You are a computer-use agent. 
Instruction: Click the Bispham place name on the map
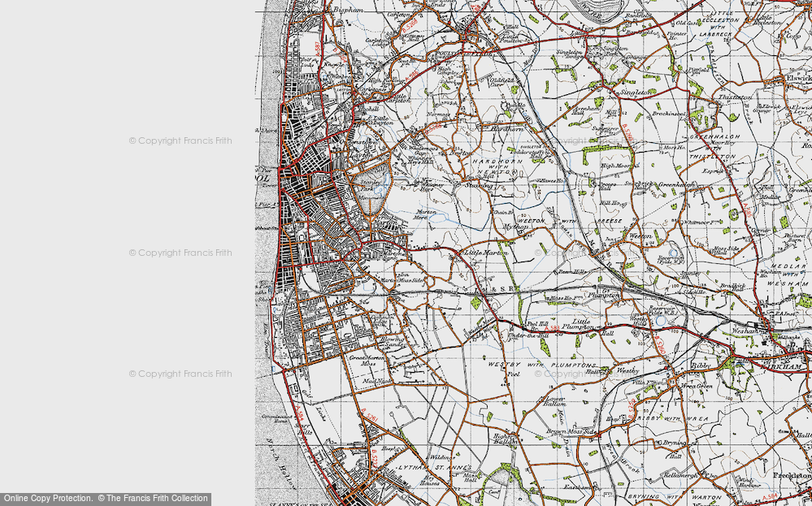(x=348, y=9)
